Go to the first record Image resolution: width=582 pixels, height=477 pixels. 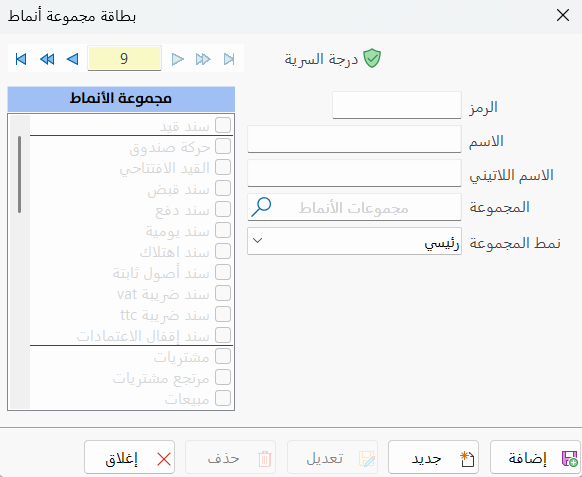(x=21, y=59)
